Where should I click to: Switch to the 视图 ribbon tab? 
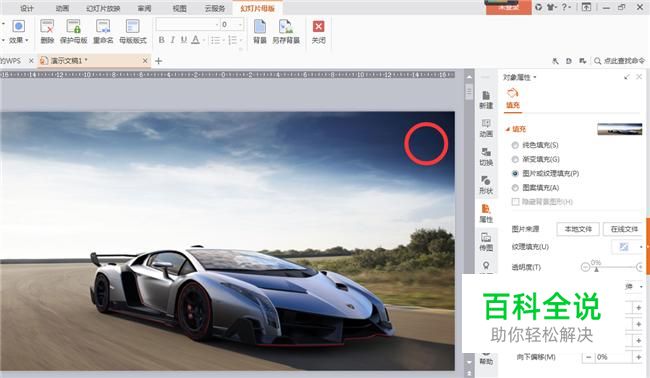pyautogui.click(x=179, y=8)
